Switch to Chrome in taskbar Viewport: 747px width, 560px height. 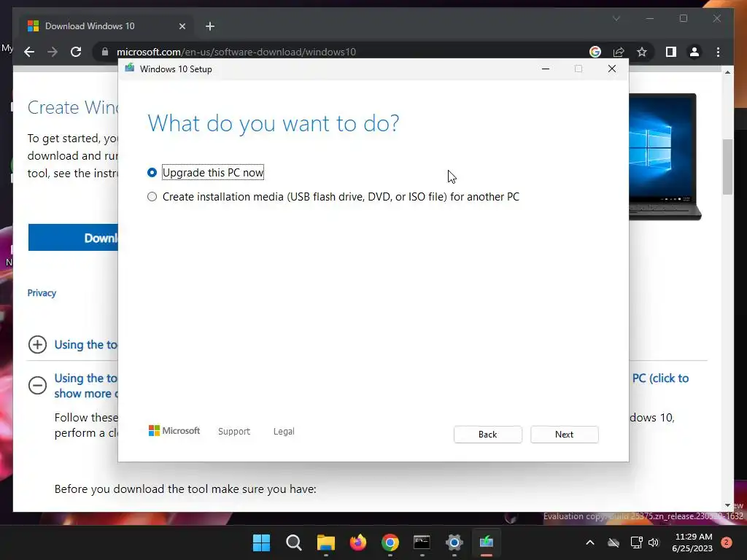tap(390, 542)
